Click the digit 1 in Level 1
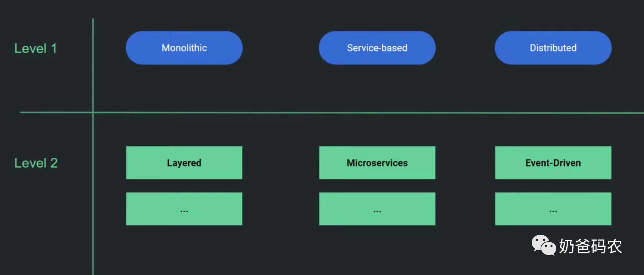This screenshot has width=644, height=275. click(x=54, y=48)
